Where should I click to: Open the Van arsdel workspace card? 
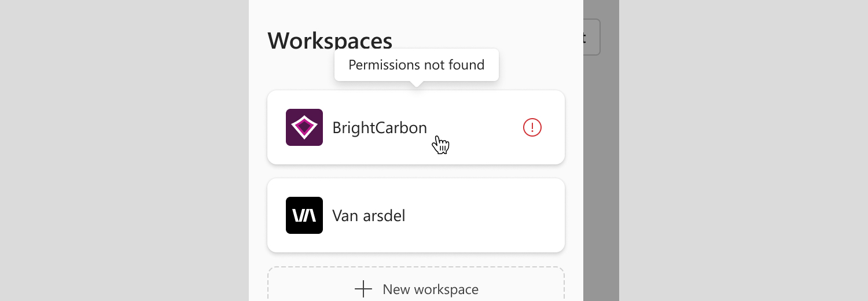(x=416, y=215)
